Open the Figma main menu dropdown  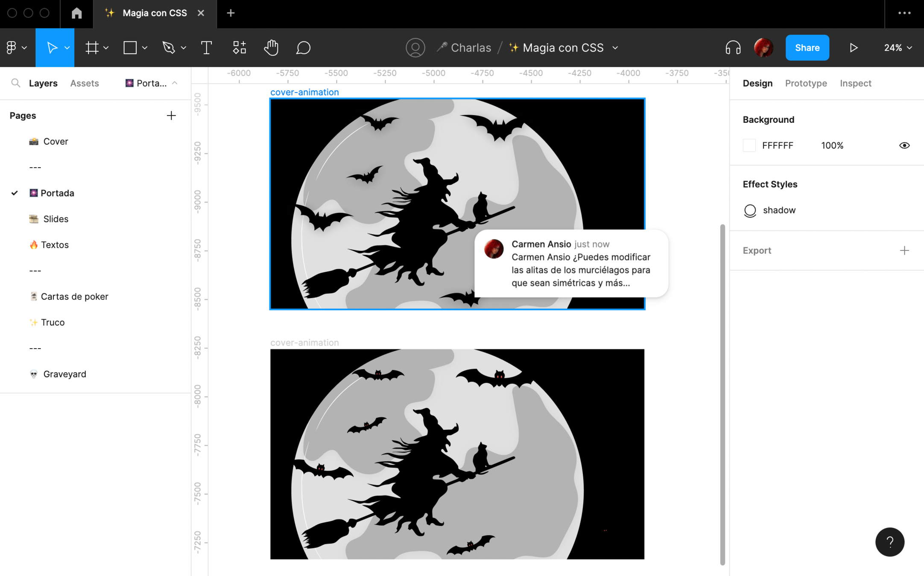16,48
